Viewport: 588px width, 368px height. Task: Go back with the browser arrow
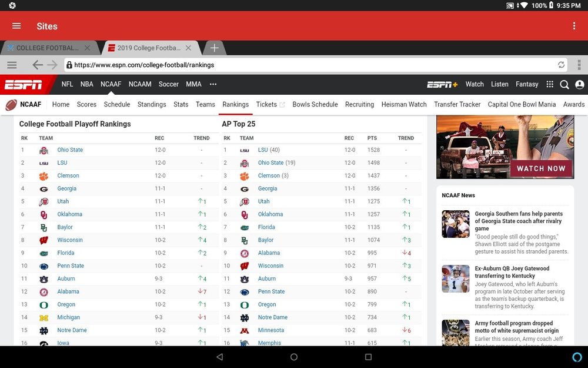[37, 65]
